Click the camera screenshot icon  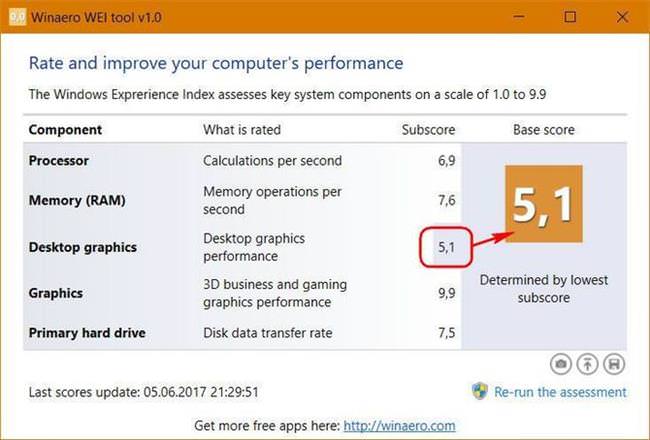pos(560,363)
